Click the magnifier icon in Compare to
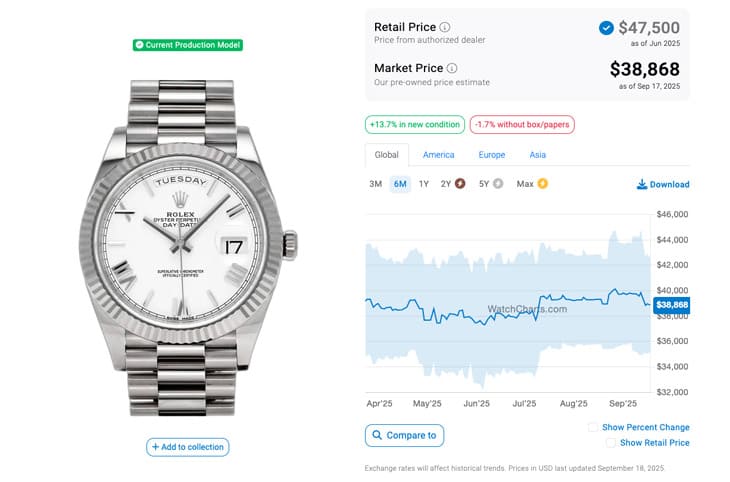Screen dimensions: 730x482 [376, 435]
